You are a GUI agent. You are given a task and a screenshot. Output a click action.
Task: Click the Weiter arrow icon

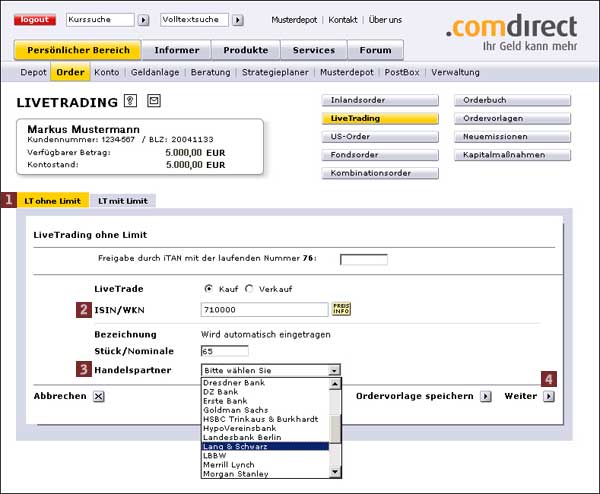(x=548, y=396)
